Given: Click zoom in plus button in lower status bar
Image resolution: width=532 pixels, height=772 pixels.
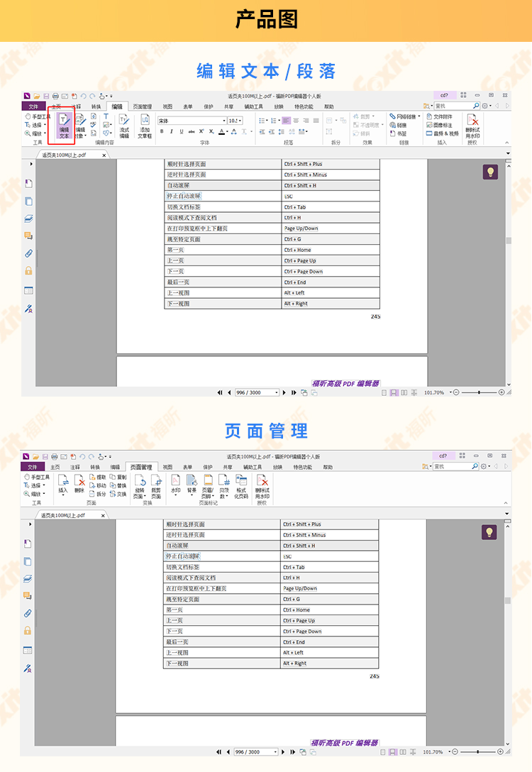Looking at the screenshot, I should click(x=501, y=752).
